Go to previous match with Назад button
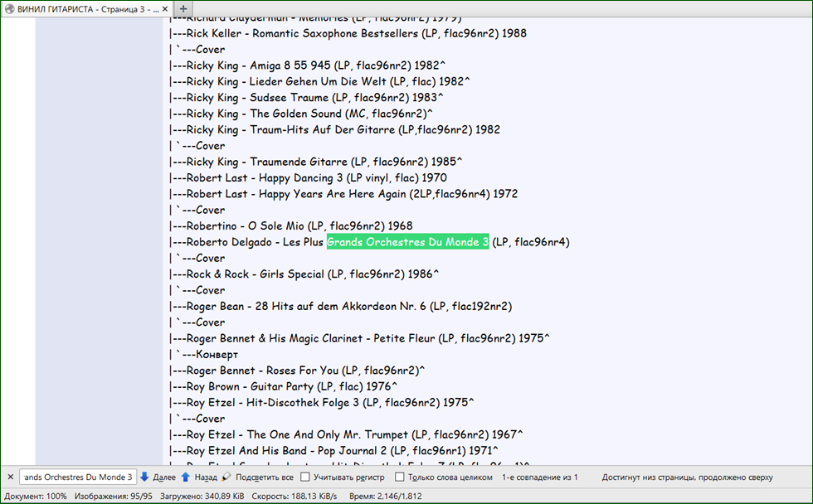Screen dimensions: 813x504 [199, 477]
